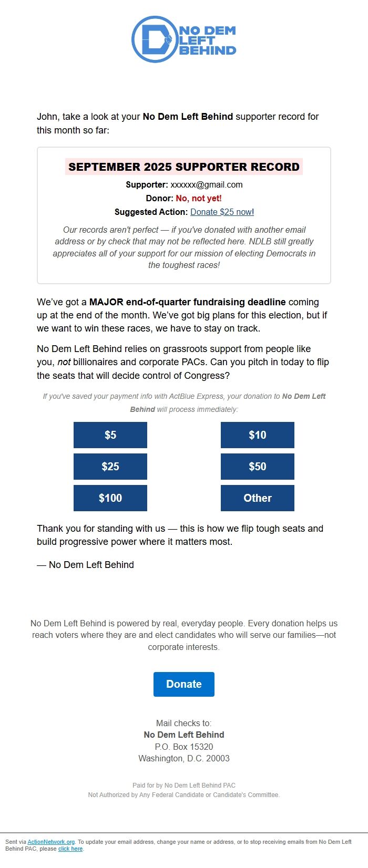Click the ActBlue Express notice text

184,402
